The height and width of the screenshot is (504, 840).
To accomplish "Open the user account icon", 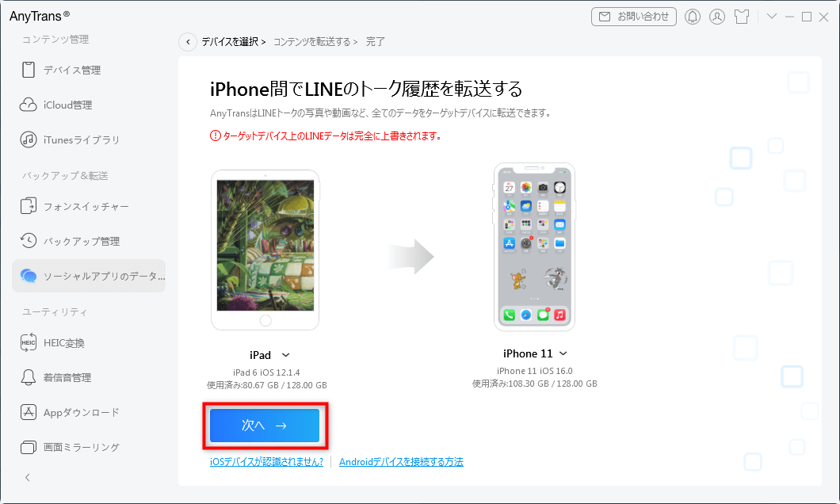I will [x=717, y=17].
